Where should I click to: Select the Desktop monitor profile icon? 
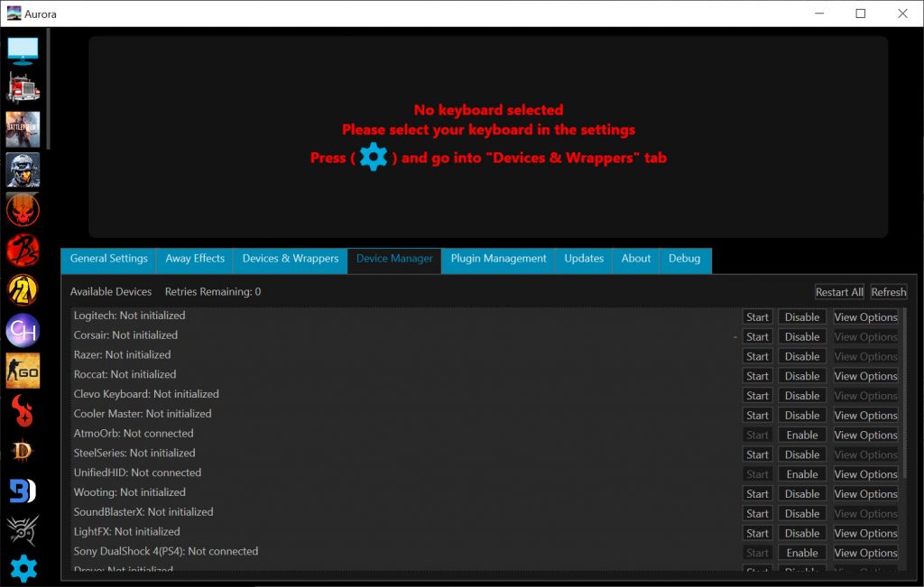[23, 50]
